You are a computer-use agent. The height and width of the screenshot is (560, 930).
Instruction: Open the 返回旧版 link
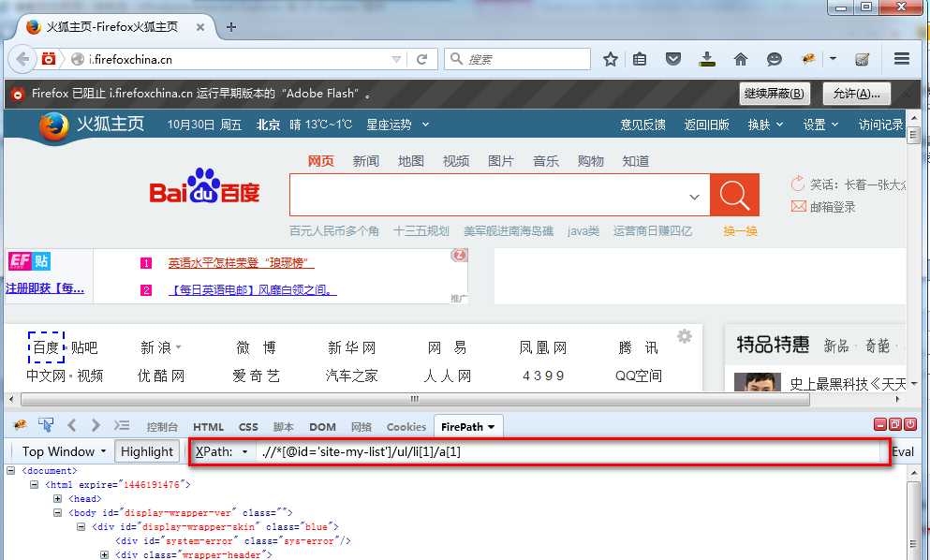(706, 125)
